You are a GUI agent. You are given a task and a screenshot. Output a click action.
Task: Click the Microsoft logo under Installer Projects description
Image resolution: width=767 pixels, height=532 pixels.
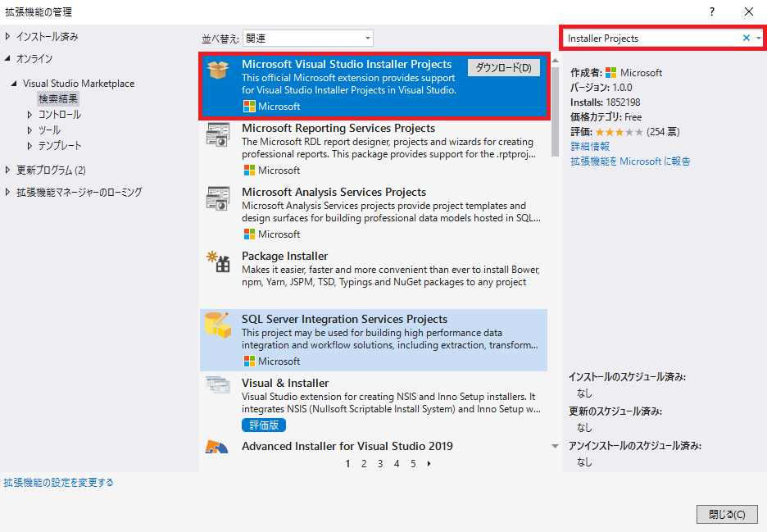pyautogui.click(x=249, y=107)
